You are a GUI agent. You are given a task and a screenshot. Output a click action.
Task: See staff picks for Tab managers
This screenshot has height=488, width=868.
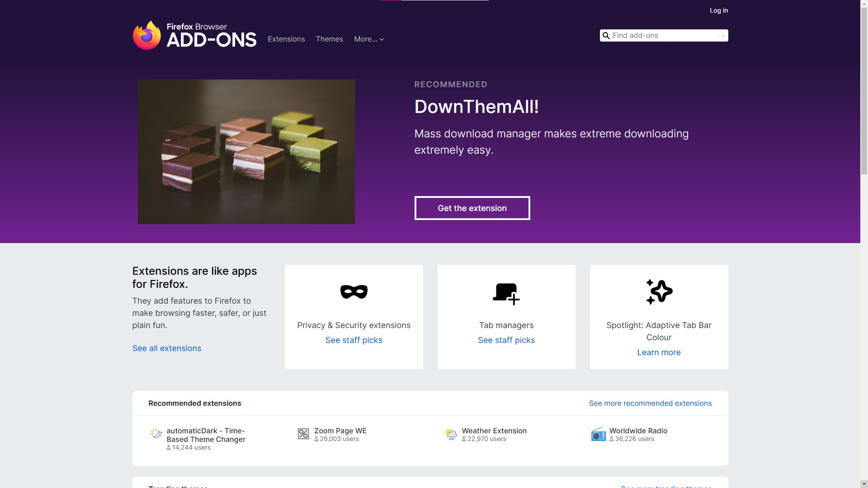pyautogui.click(x=506, y=340)
